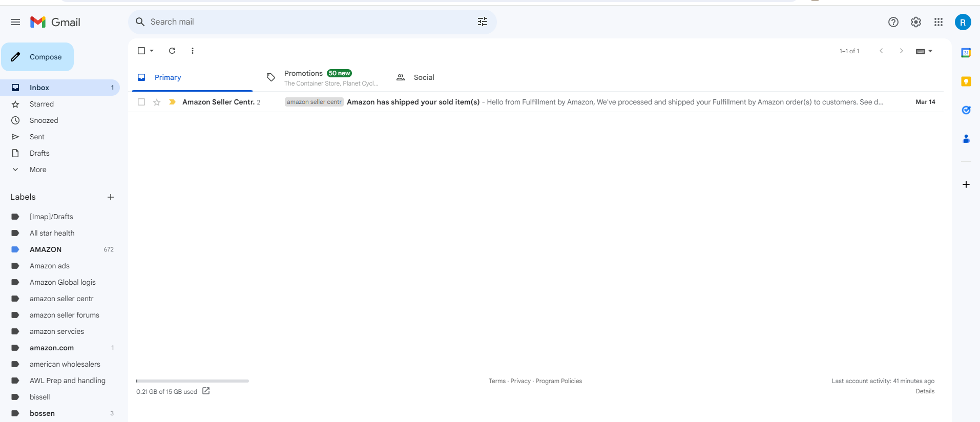Go to newer messages page arrow

coord(881,51)
